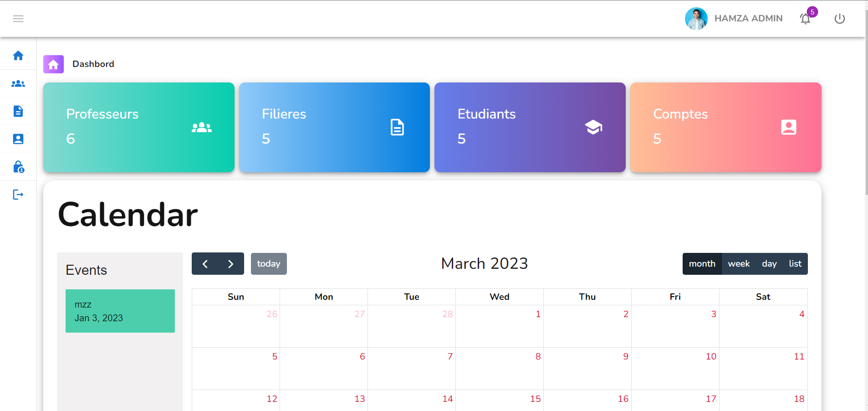Image resolution: width=868 pixels, height=411 pixels.
Task: Open the Comptes lock icon in sidebar
Action: coord(18,167)
